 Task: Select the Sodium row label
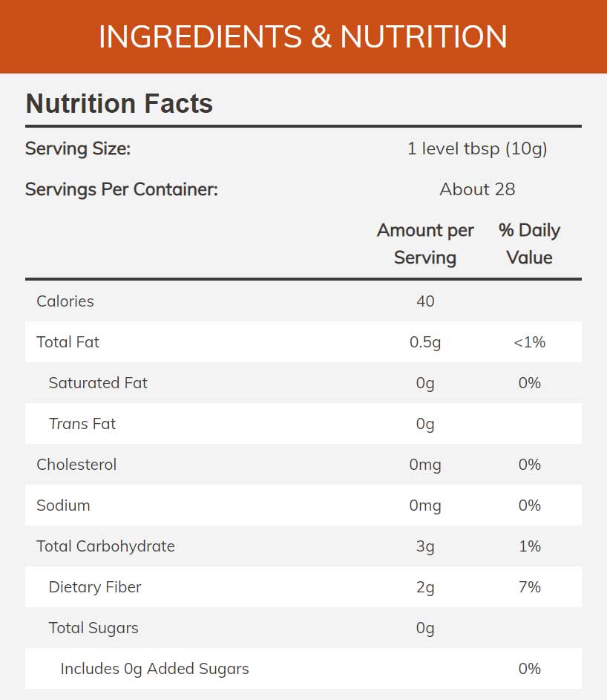coord(63,506)
